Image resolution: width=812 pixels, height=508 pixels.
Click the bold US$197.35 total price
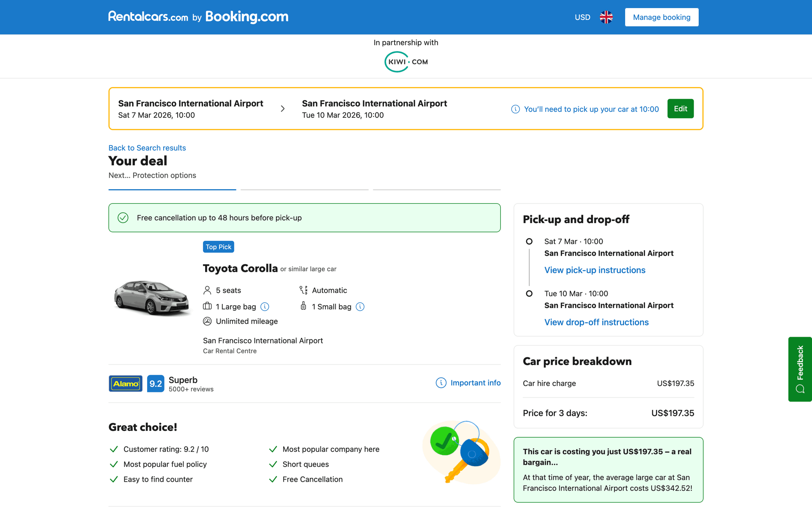(x=672, y=413)
